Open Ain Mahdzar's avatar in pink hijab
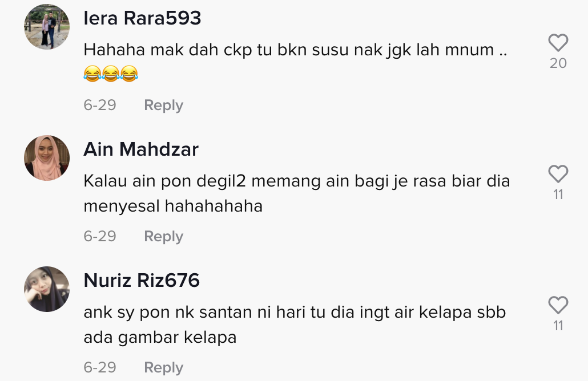Image resolution: width=588 pixels, height=381 pixels. (47, 158)
